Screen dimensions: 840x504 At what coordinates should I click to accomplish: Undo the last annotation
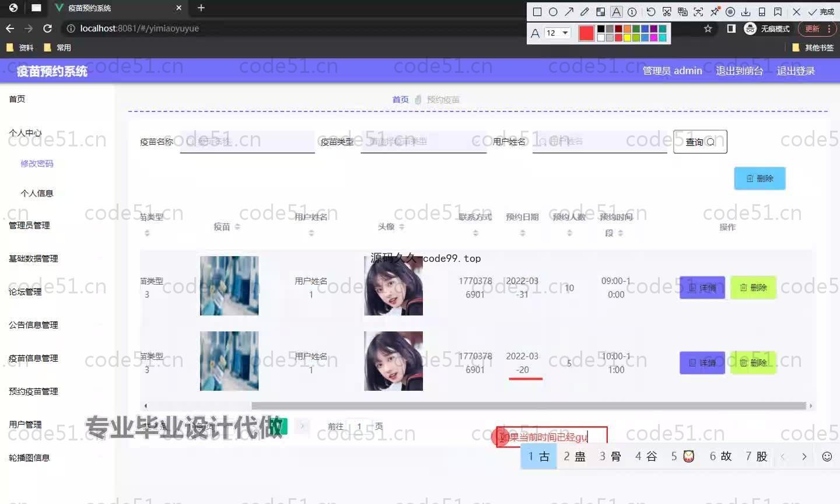(x=651, y=12)
